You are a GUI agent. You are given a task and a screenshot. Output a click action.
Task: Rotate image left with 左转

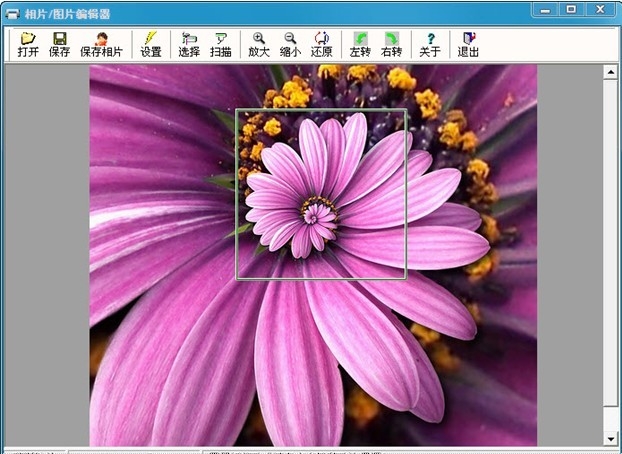click(360, 44)
